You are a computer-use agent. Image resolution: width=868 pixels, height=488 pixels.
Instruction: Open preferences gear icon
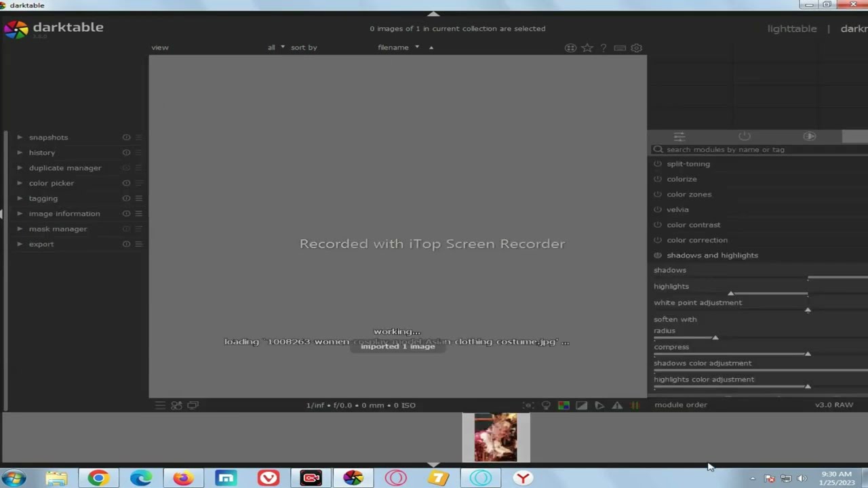(x=636, y=48)
